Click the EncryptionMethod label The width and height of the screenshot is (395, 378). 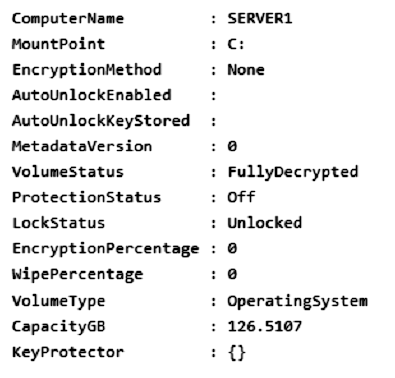coord(87,70)
